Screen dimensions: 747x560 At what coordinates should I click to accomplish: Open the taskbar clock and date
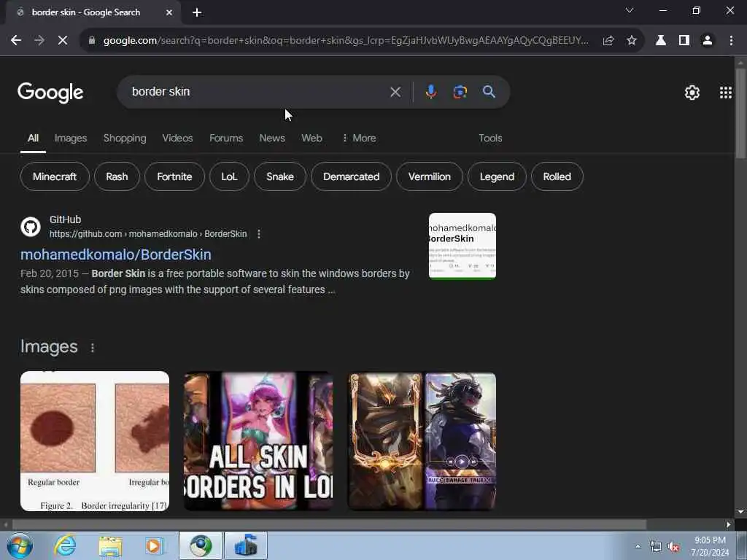click(710, 546)
